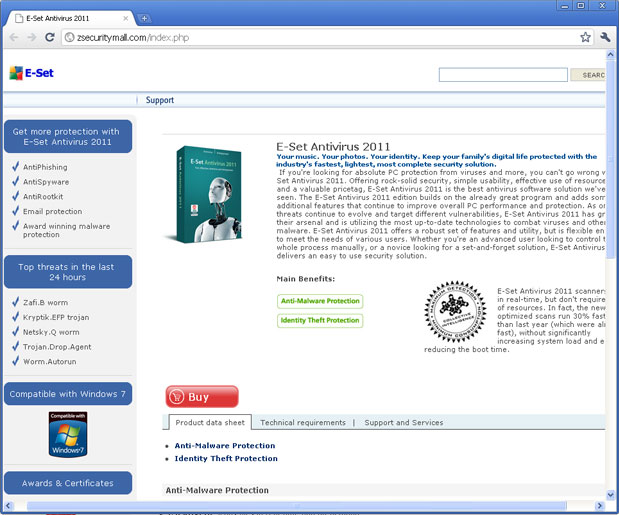Click the horizontal scrollbar thumb
The height and width of the screenshot is (515, 619).
pyautogui.click(x=296, y=506)
